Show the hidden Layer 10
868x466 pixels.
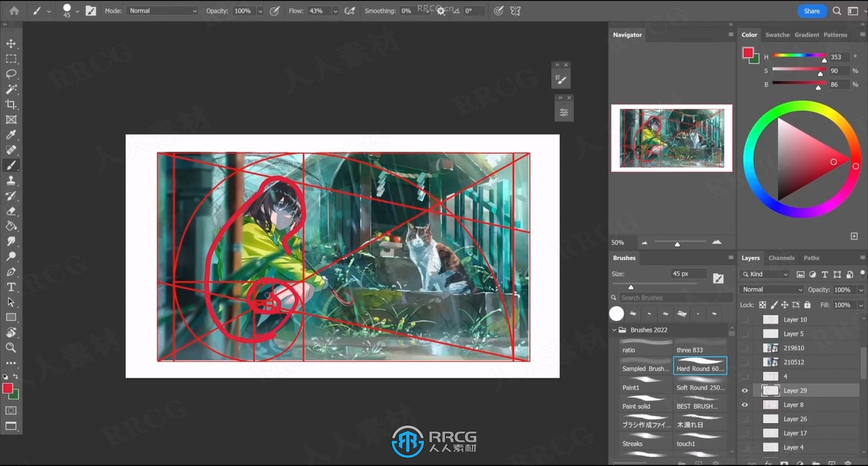(745, 319)
